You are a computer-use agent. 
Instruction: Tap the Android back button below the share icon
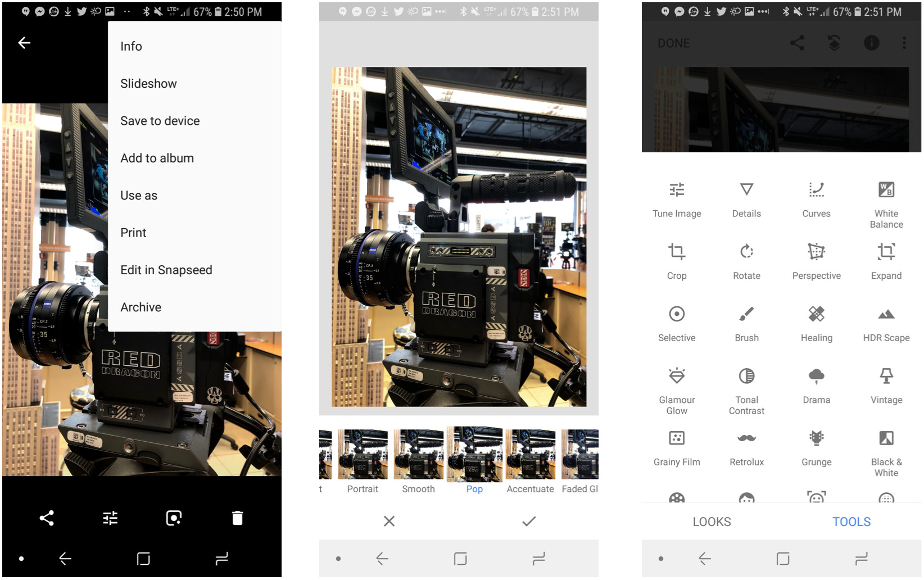pyautogui.click(x=65, y=559)
